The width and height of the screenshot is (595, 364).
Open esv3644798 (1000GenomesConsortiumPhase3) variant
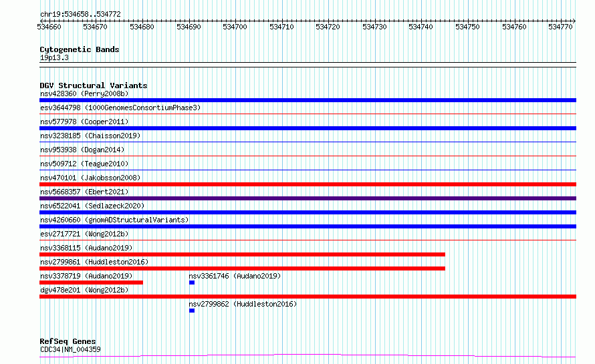[120, 108]
